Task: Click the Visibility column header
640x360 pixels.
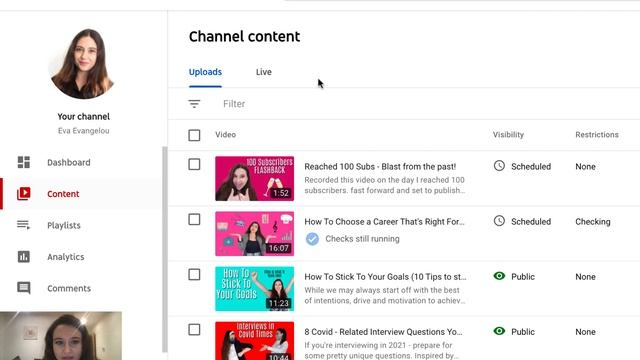Action: [x=508, y=135]
